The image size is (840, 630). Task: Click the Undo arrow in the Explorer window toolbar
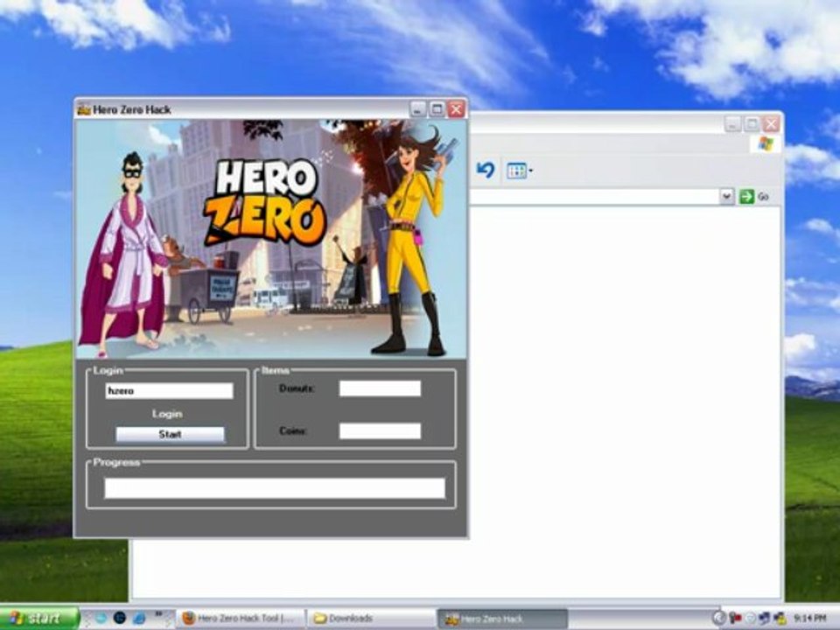tap(486, 171)
